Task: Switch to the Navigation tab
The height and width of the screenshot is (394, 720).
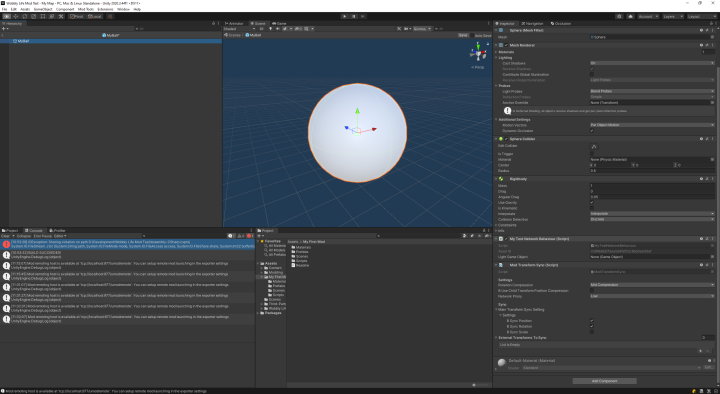Action: coord(533,23)
